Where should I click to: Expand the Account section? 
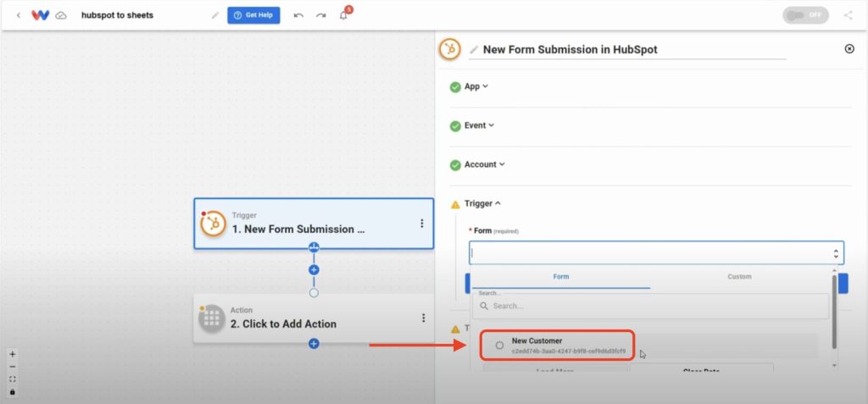pyautogui.click(x=484, y=164)
